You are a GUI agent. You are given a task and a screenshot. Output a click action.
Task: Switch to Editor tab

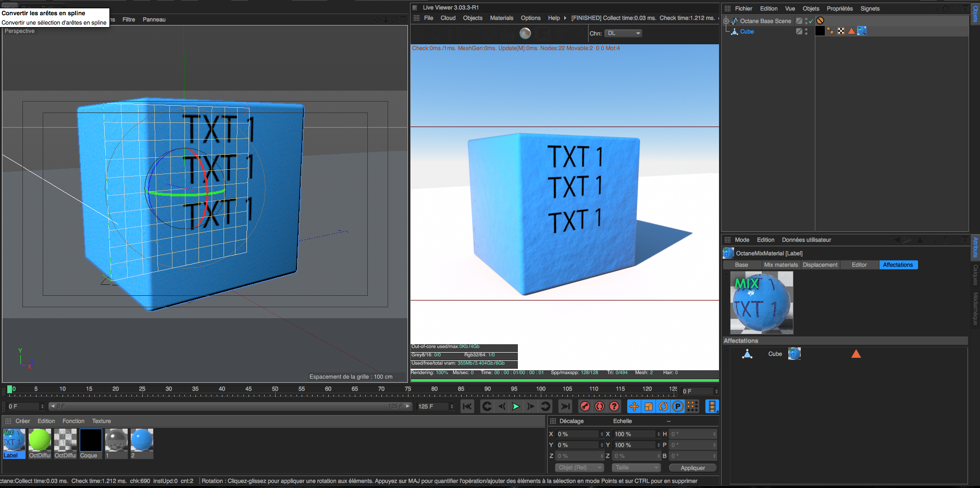pos(859,265)
